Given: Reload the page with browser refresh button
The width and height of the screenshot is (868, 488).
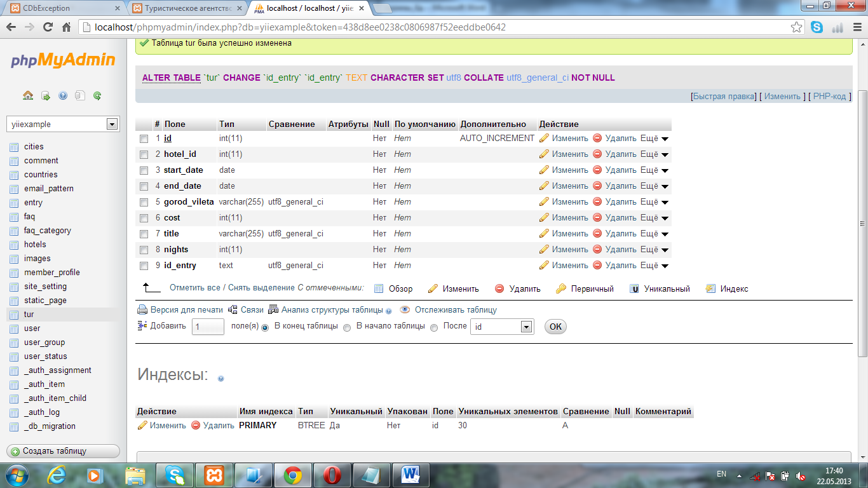Looking at the screenshot, I should pos(48,27).
